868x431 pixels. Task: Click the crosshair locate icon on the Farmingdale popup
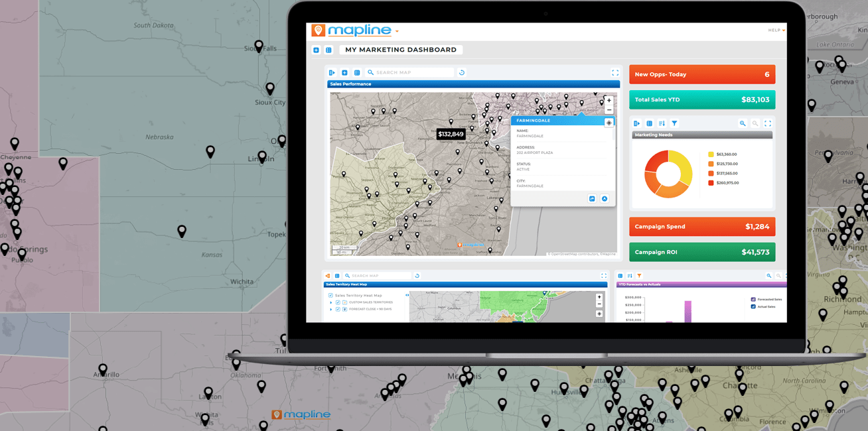pyautogui.click(x=609, y=122)
